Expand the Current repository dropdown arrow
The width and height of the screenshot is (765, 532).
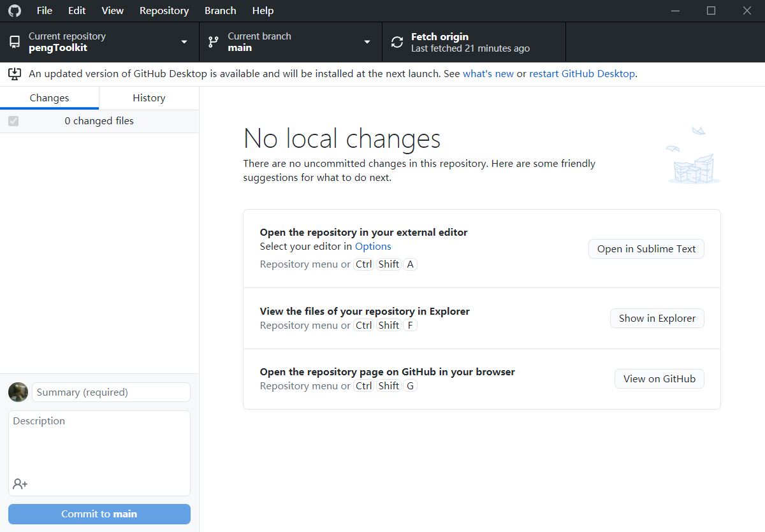(184, 42)
